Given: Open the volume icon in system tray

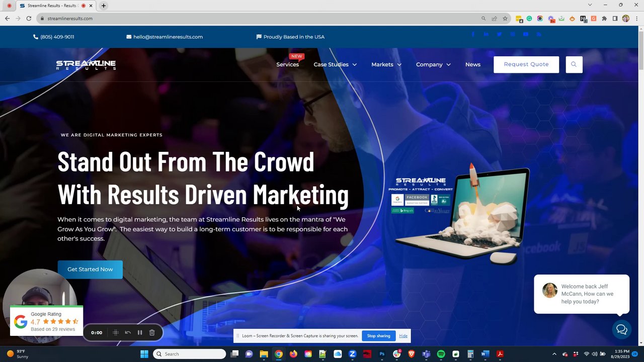Looking at the screenshot, I should click(595, 354).
